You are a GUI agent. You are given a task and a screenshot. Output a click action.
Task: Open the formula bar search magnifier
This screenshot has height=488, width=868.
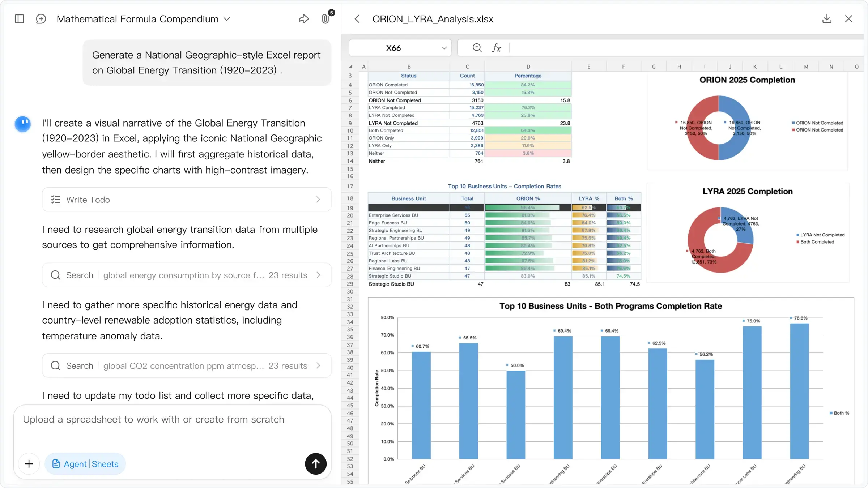[x=477, y=47]
